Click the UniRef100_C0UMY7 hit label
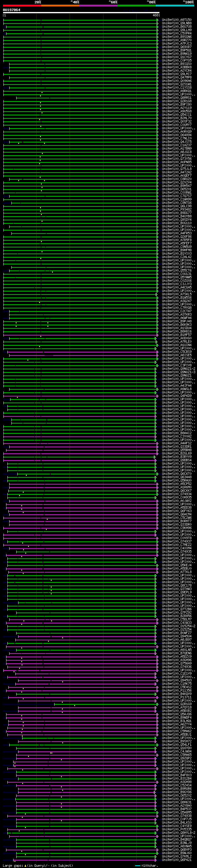The height and width of the screenshot is (868, 197). [x=177, y=125]
